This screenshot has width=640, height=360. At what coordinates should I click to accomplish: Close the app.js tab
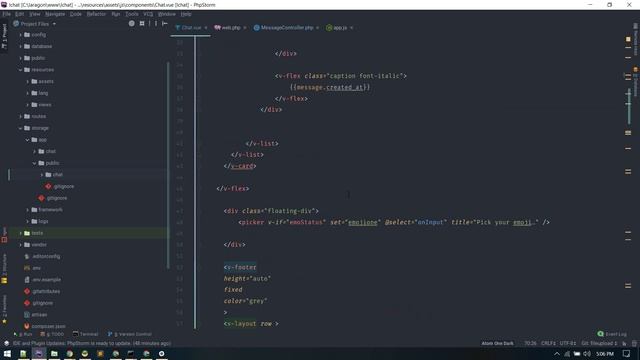[351, 28]
